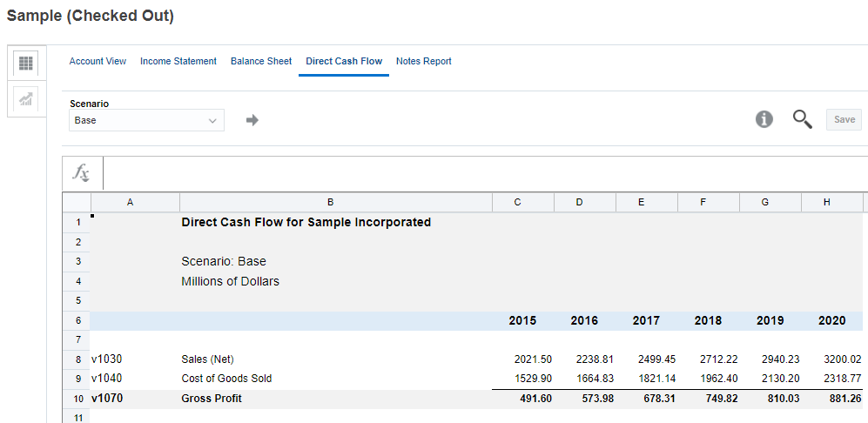Click the 2015 year header cell

coord(523,320)
